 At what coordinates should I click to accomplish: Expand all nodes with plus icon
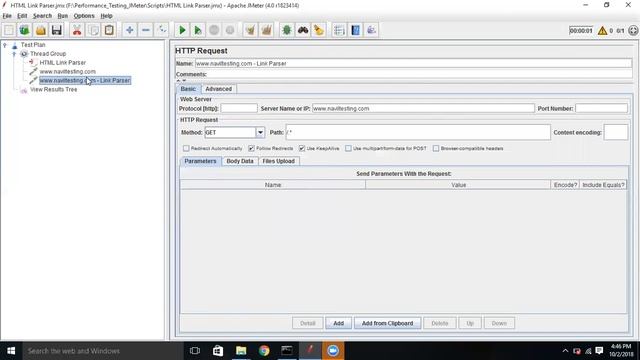tap(129, 30)
